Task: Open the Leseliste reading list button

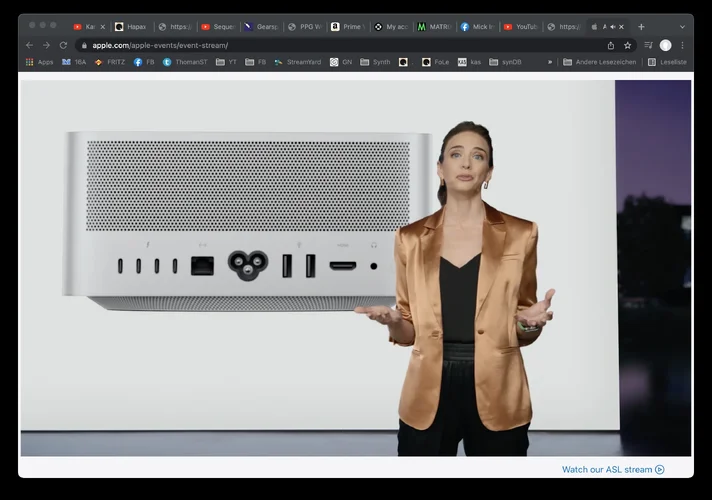Action: point(667,62)
